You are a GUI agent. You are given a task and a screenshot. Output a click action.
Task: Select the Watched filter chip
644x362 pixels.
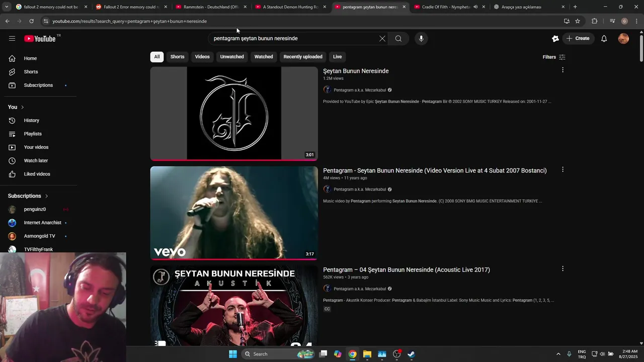264,57
